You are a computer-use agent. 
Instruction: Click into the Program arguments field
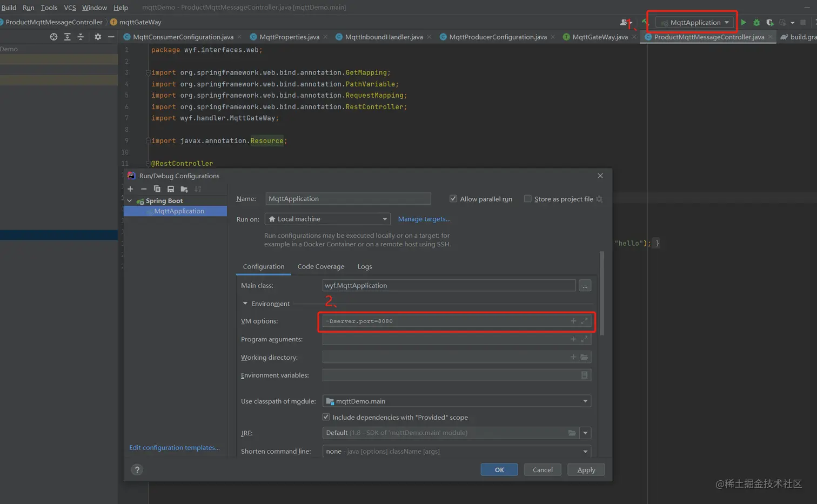[446, 339]
